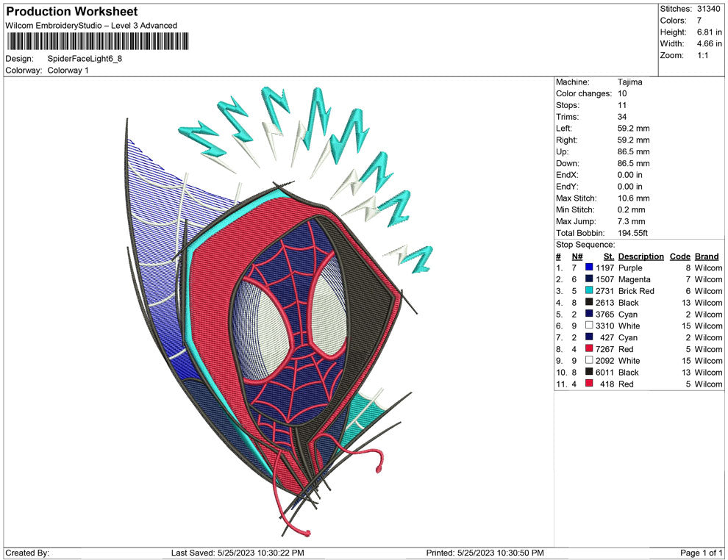Select the Color changes value '10'
Screen dimensions: 728x560
pyautogui.click(x=622, y=93)
